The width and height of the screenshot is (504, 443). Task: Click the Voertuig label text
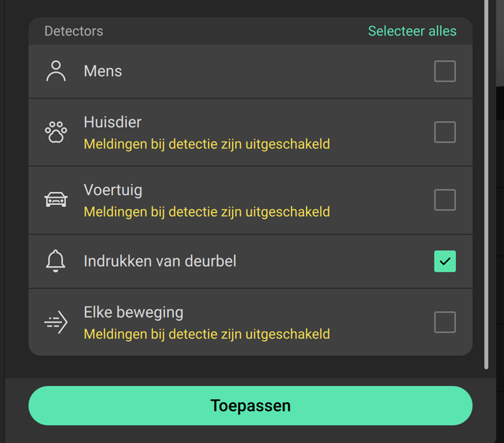(113, 190)
